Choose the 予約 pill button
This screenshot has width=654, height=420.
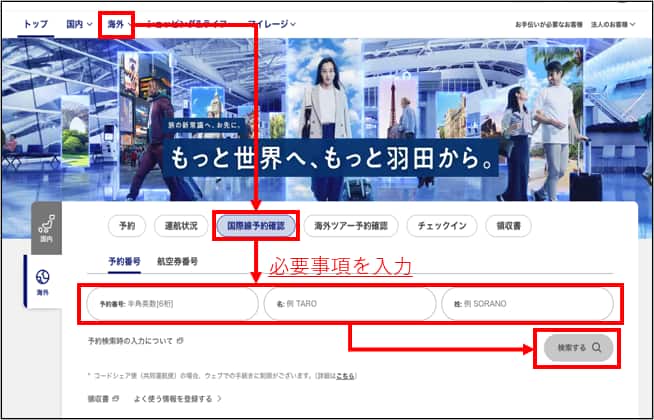coord(127,226)
